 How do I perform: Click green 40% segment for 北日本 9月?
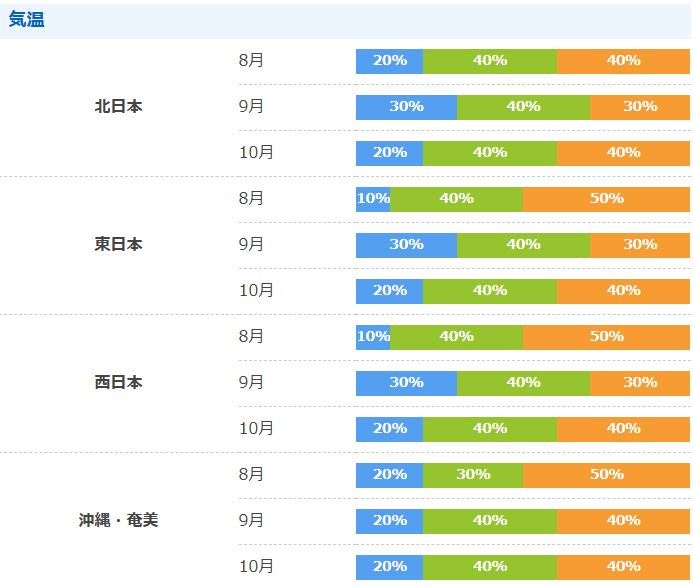coord(523,107)
